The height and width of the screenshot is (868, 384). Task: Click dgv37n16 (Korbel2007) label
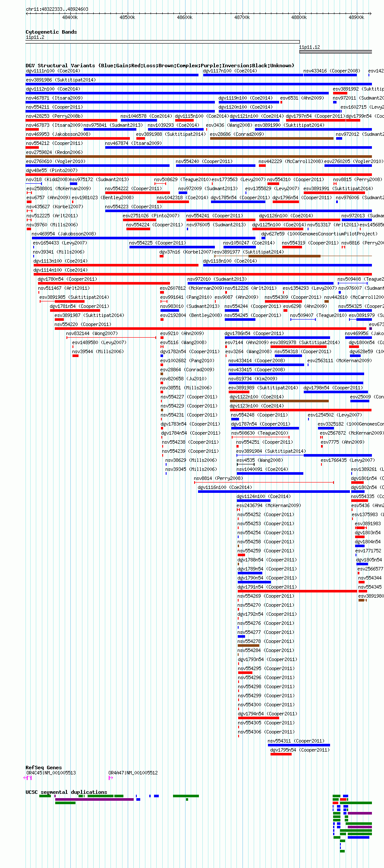coord(186,252)
